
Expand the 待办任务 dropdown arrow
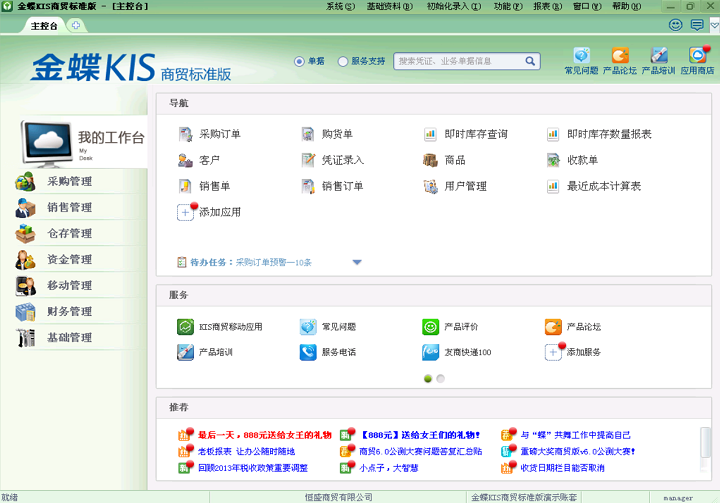357,263
